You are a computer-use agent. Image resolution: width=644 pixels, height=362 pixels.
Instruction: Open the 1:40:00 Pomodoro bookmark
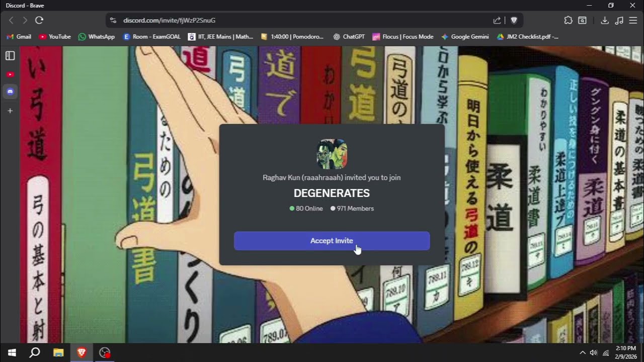[x=292, y=37]
